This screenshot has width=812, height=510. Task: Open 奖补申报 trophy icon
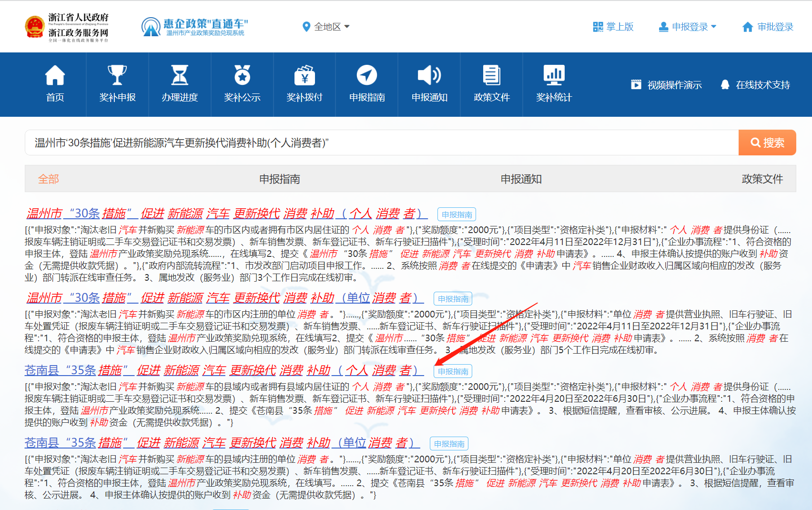pos(117,75)
